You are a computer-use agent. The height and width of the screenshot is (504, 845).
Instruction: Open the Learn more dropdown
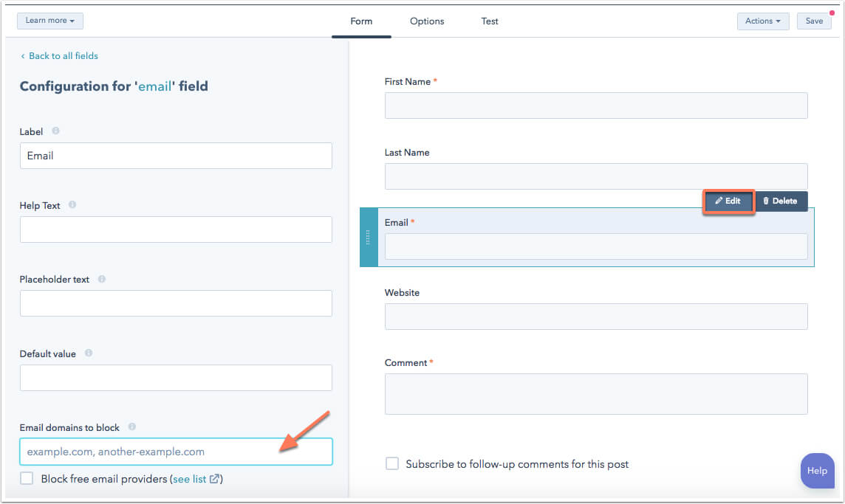[x=50, y=21]
